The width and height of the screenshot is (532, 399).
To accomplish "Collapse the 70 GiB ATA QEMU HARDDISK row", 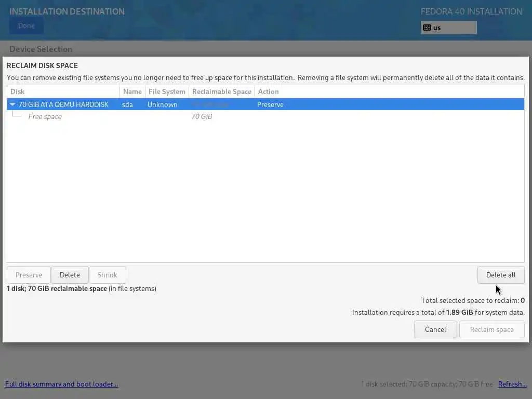I will point(12,104).
